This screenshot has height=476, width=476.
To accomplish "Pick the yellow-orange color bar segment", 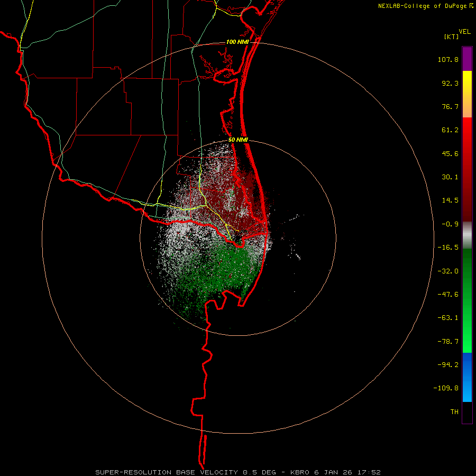I will click(x=467, y=94).
